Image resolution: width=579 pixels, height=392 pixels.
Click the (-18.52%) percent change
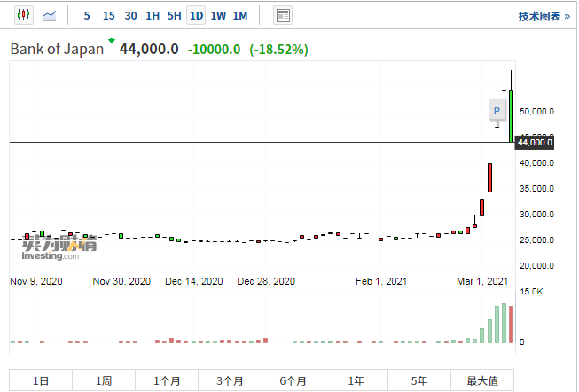(278, 50)
